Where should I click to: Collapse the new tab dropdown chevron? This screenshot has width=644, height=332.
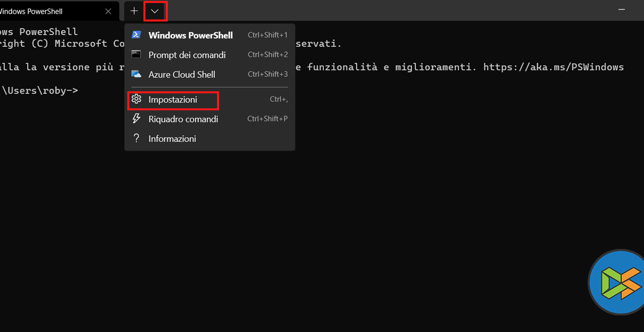pos(155,11)
